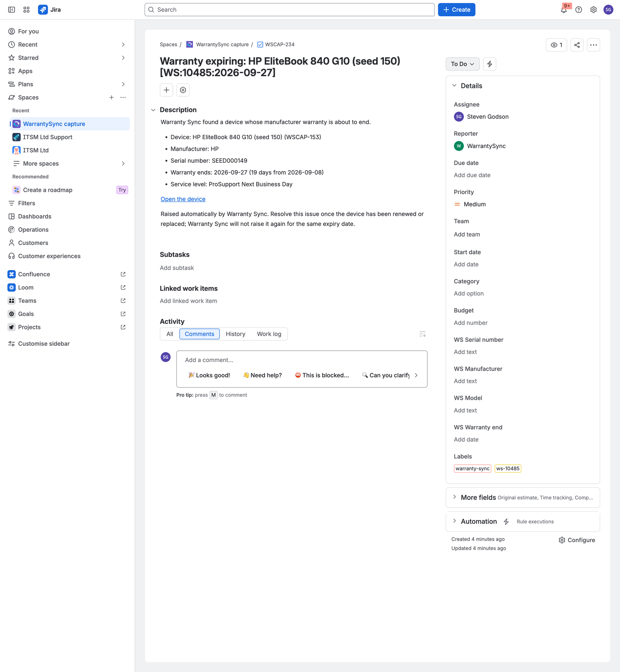Click the plus add button under title
Screen dimensions: 620x672
coord(166,90)
